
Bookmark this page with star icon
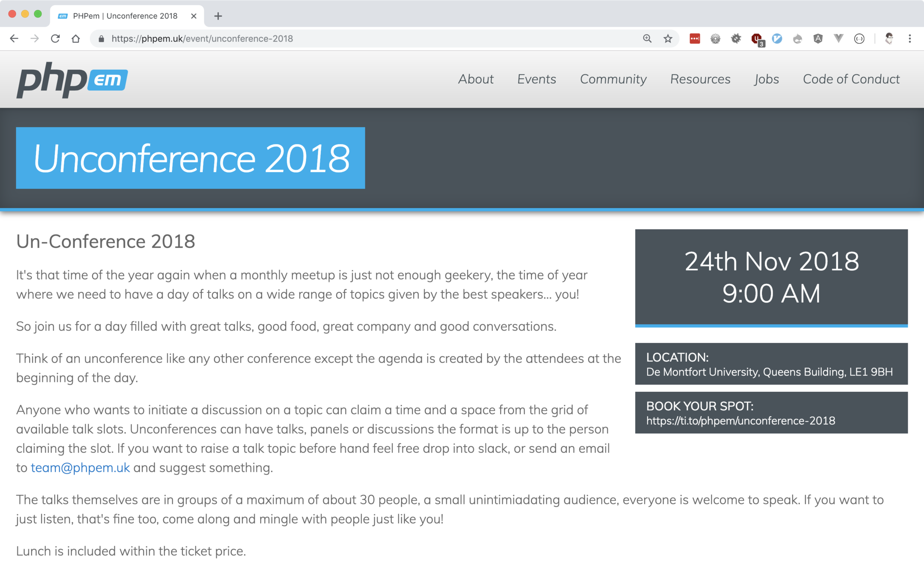[x=668, y=39]
